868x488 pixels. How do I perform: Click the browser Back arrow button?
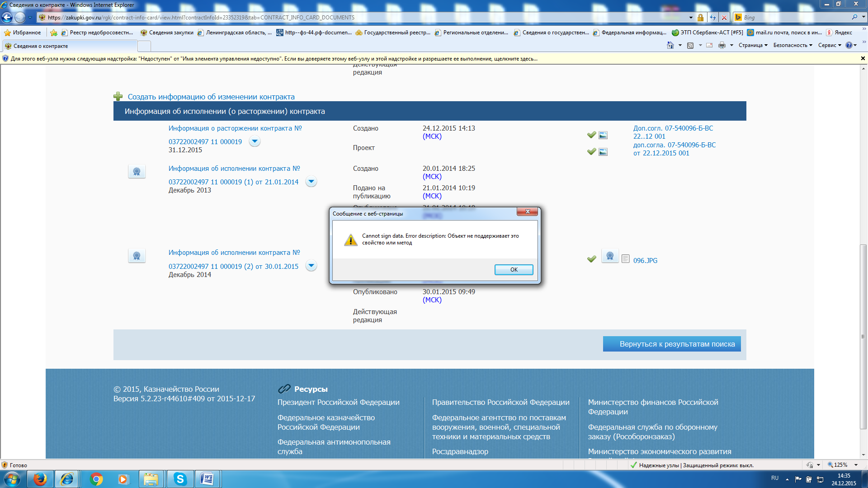(x=7, y=18)
